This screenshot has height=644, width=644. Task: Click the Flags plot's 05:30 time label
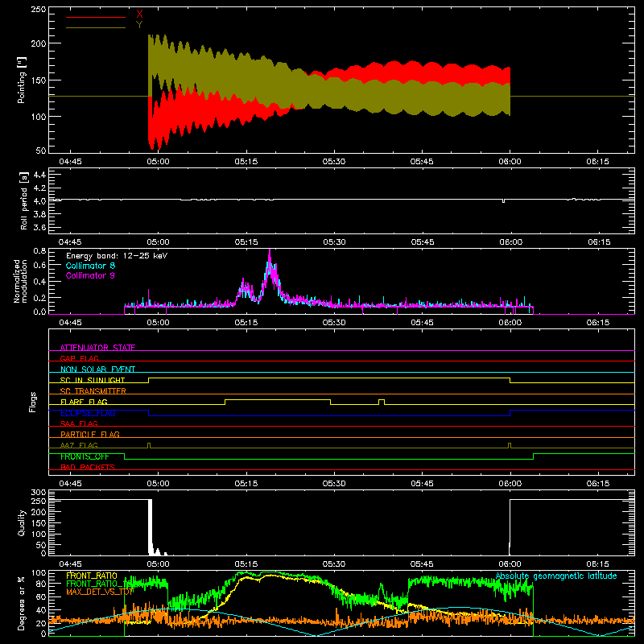[x=334, y=484]
